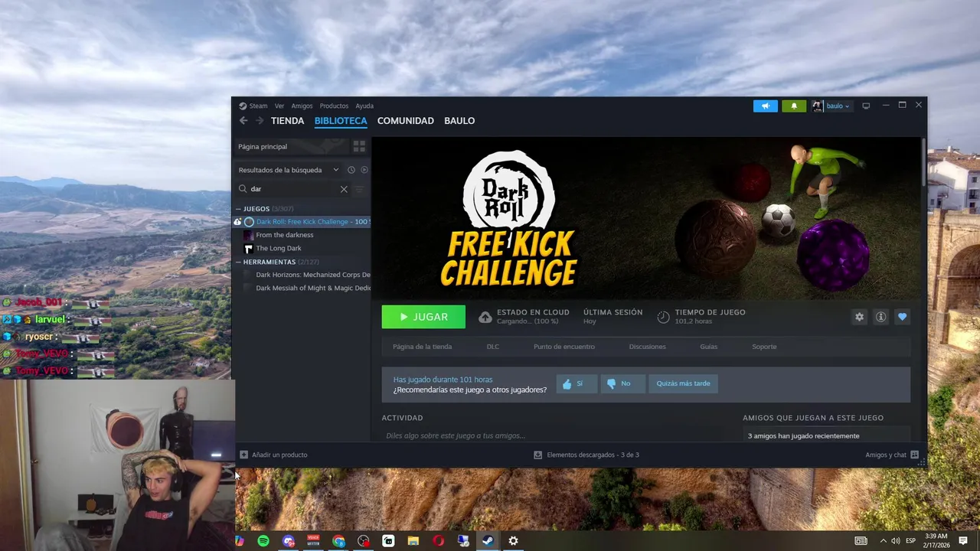Clear the library search with the X
This screenshot has width=980, height=551.
[x=344, y=189]
